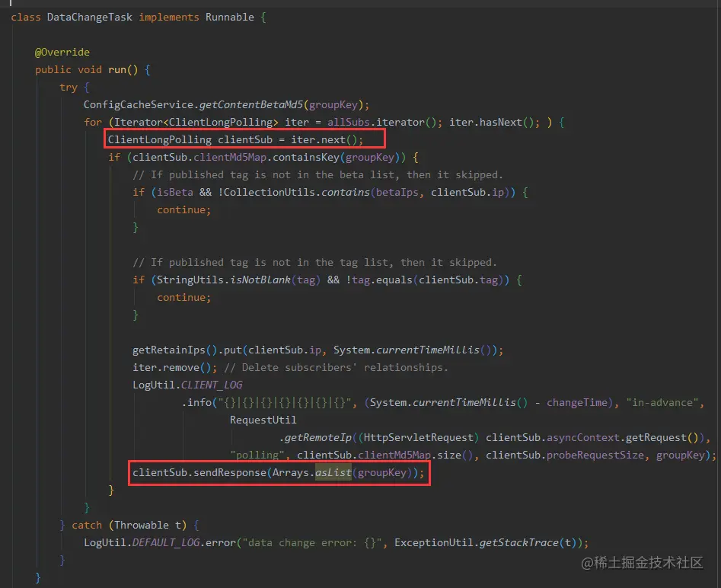721x588 pixels.
Task: Click the 'public' keyword
Action: 53,69
